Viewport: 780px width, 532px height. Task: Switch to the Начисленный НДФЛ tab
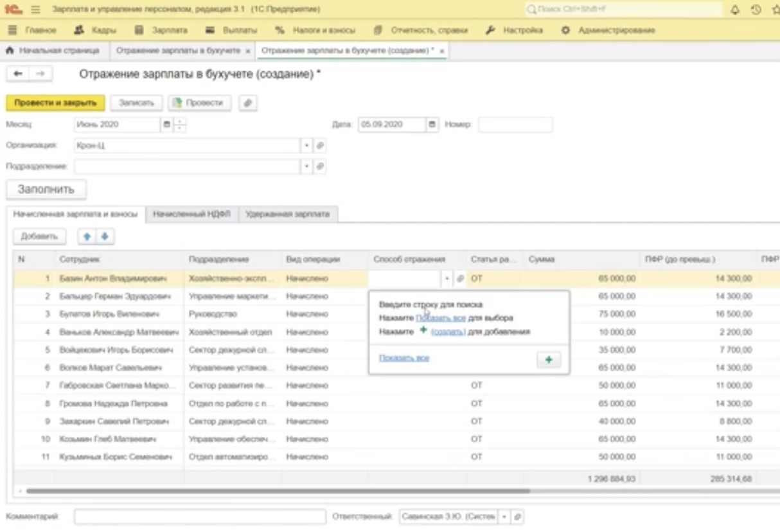(191, 215)
